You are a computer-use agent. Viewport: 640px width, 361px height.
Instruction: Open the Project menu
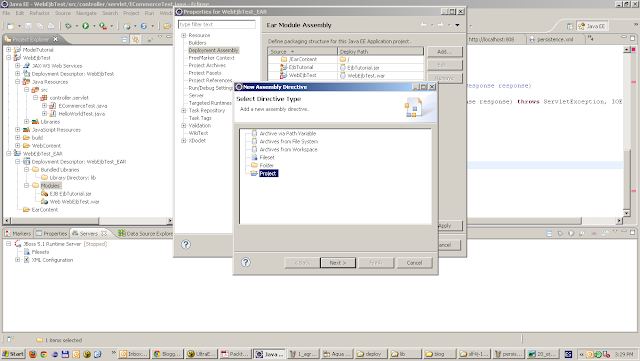pos(131,13)
